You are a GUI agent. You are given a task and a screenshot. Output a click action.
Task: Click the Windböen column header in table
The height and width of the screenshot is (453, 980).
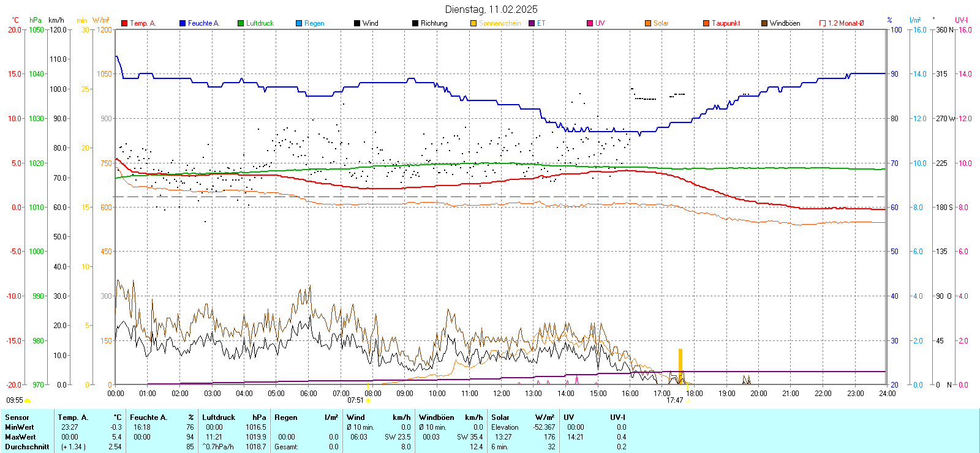tap(436, 417)
